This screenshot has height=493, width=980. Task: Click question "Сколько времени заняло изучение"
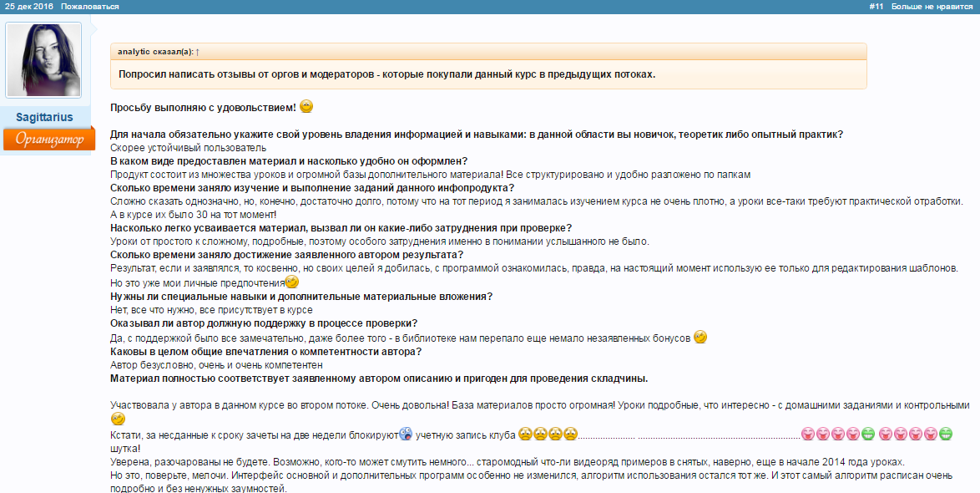coord(312,188)
